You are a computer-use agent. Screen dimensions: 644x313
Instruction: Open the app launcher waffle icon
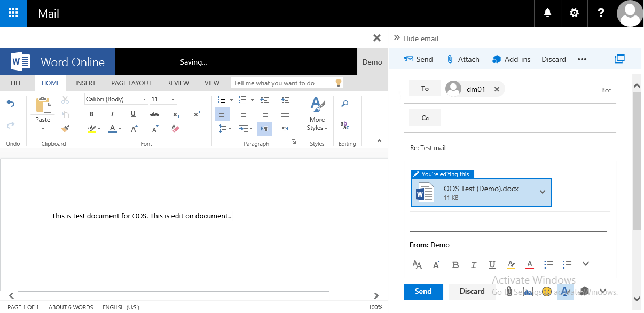click(13, 13)
